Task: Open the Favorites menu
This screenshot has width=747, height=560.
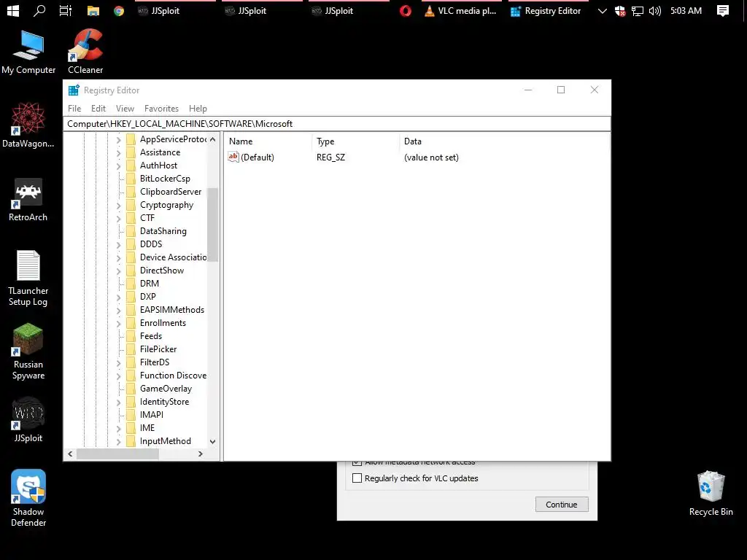Action: click(161, 109)
